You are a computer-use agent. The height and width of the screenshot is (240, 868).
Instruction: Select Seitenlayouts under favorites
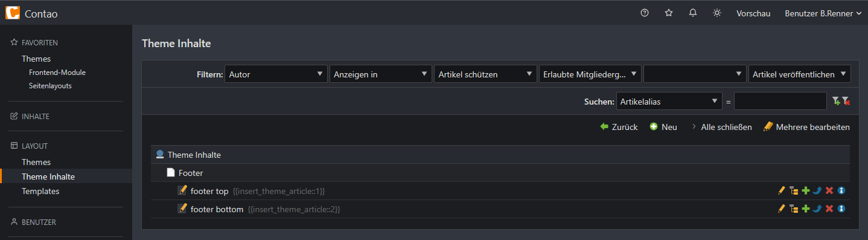[50, 86]
